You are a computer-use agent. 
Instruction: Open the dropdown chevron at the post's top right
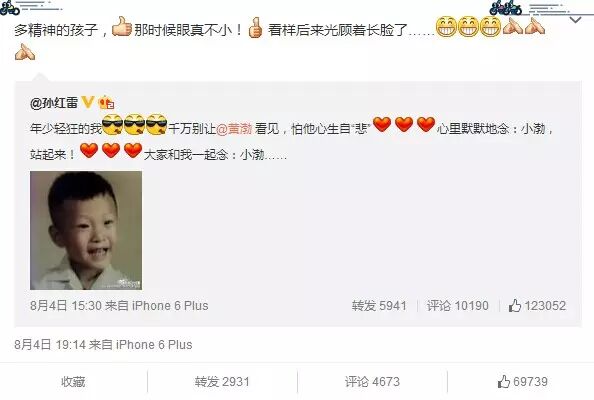click(x=575, y=20)
